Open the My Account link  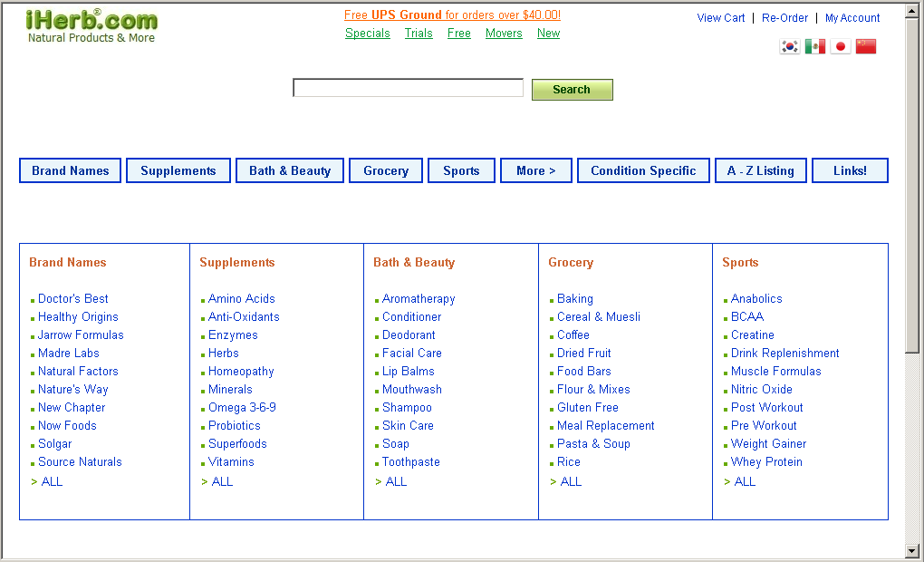point(852,18)
